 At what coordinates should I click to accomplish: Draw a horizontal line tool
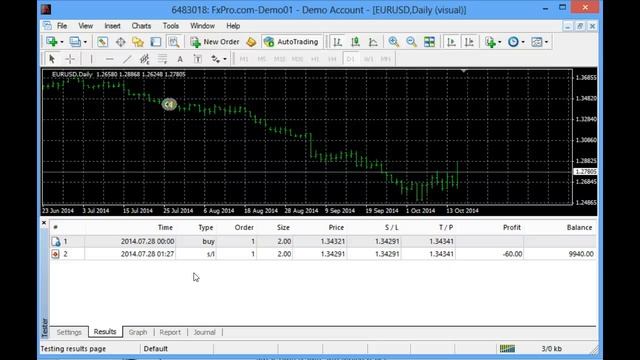coord(109,59)
